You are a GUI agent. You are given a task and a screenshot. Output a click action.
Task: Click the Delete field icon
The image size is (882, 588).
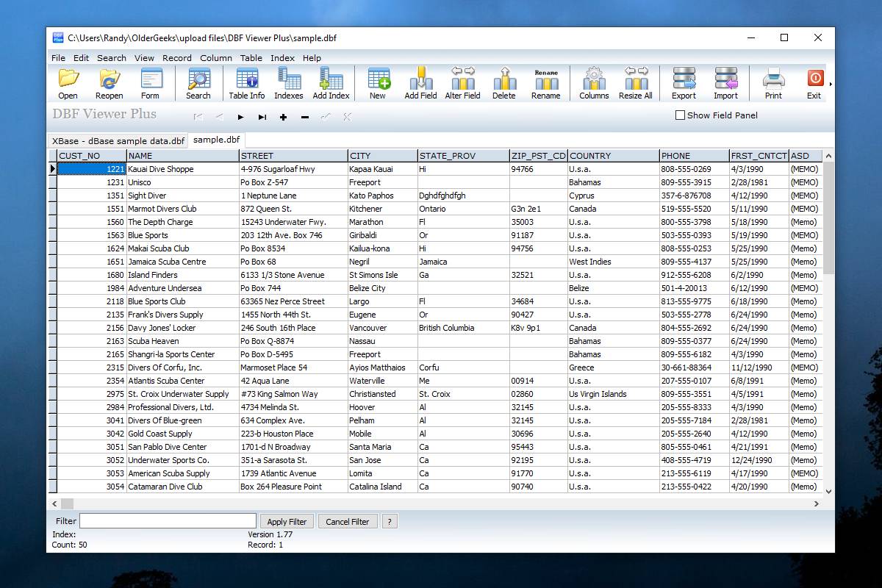click(x=504, y=83)
